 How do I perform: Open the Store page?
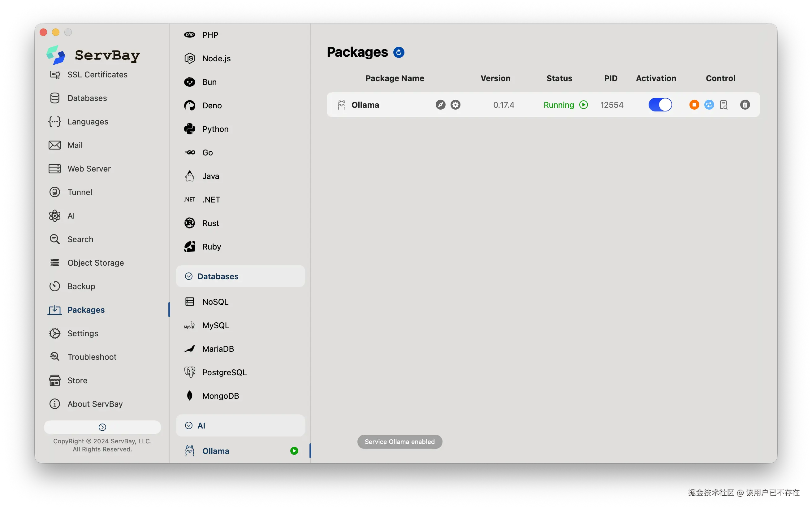[77, 381]
